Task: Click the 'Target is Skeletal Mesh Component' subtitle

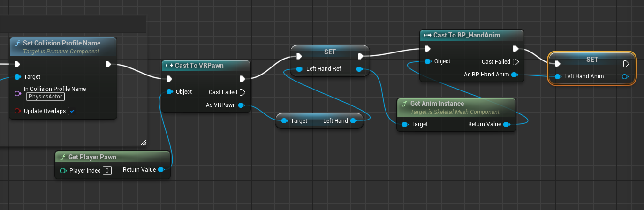Action: [455, 112]
